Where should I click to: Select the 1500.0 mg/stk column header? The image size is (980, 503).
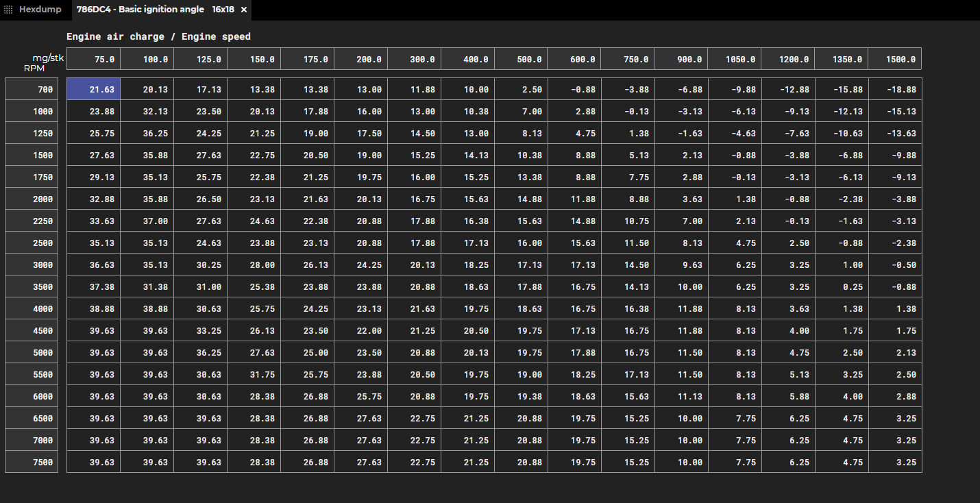[x=895, y=59]
